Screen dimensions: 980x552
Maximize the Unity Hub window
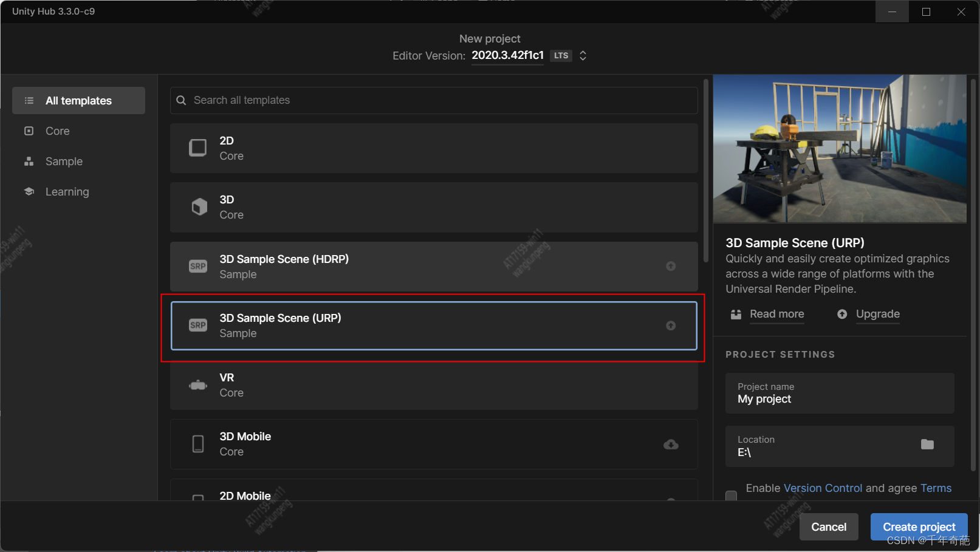926,12
